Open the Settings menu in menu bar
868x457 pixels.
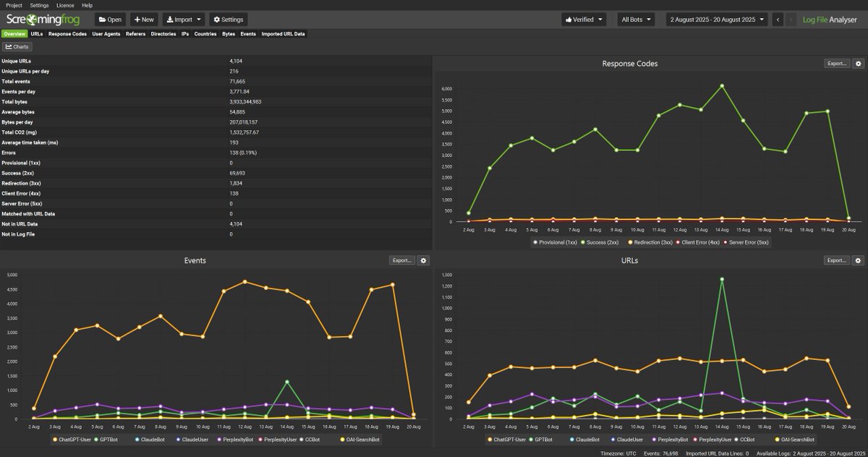(x=40, y=5)
